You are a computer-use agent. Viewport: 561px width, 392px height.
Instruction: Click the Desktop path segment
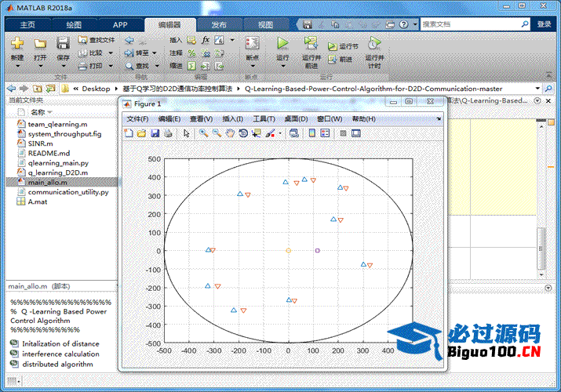coord(96,89)
